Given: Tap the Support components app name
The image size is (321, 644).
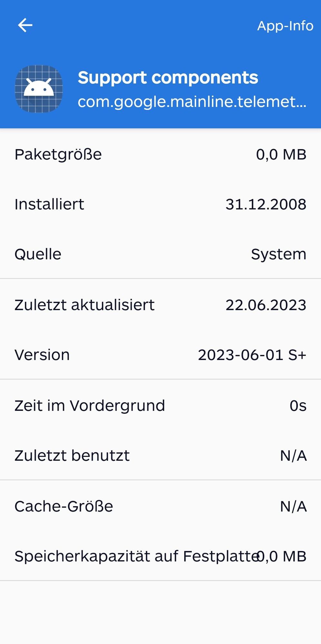Looking at the screenshot, I should coord(168,78).
